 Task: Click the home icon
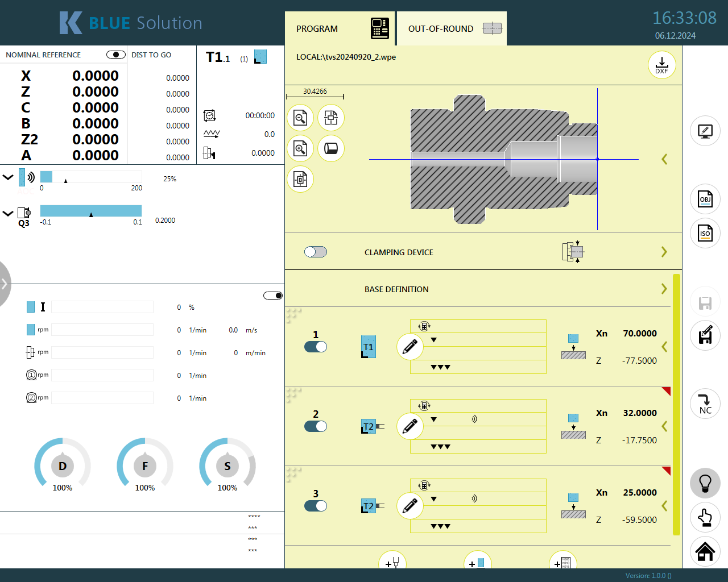tap(705, 551)
